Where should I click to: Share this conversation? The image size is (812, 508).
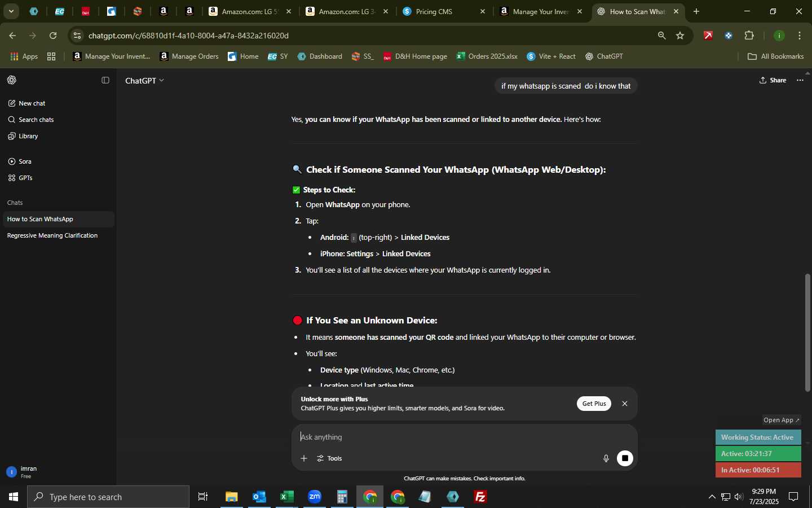[773, 80]
